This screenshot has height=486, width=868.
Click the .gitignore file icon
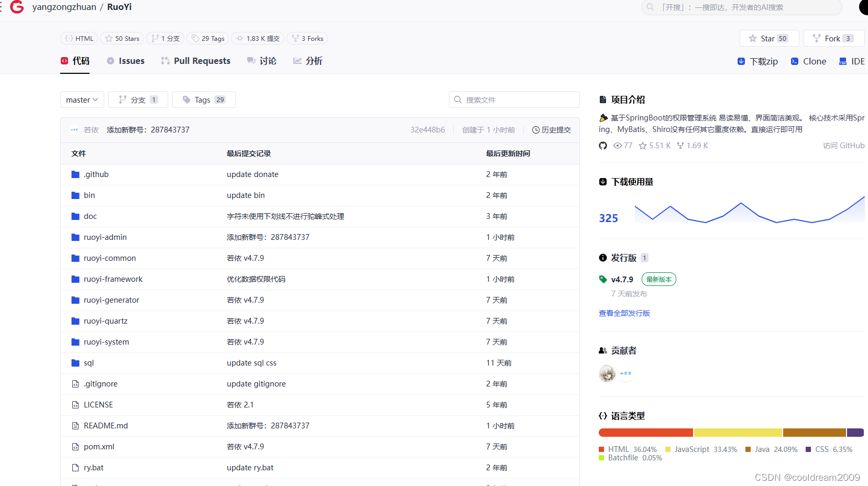[x=75, y=384]
